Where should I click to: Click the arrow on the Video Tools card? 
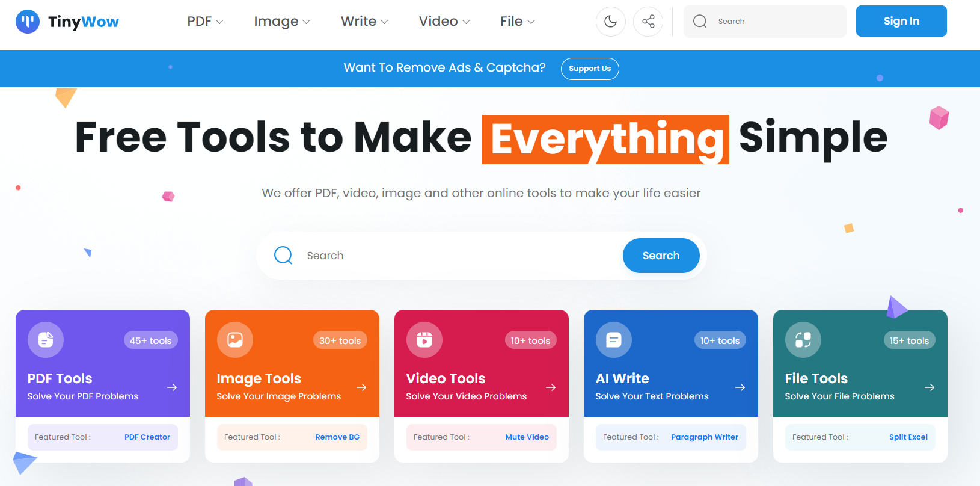tap(551, 387)
